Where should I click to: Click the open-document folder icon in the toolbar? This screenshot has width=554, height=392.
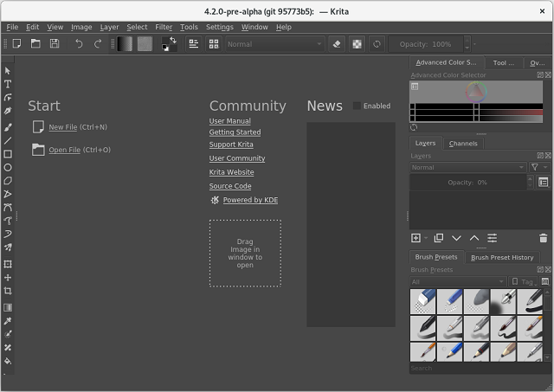tap(35, 44)
